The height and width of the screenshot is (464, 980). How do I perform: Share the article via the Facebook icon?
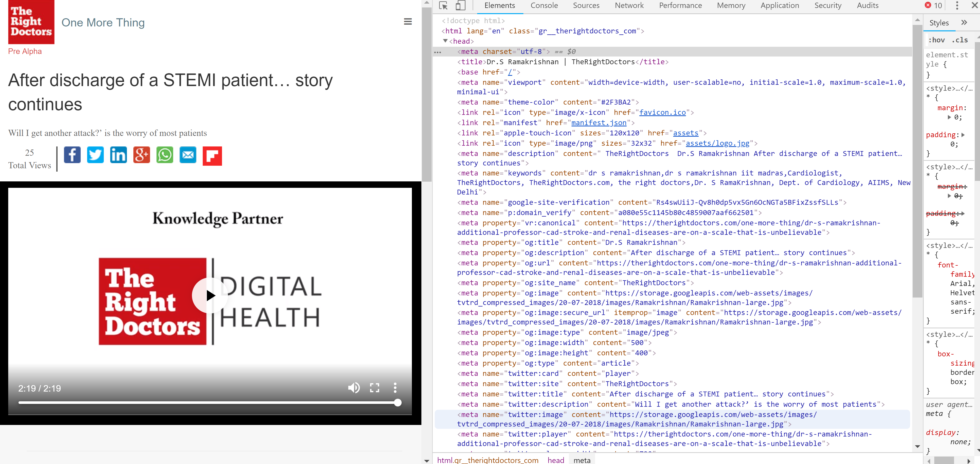point(72,155)
